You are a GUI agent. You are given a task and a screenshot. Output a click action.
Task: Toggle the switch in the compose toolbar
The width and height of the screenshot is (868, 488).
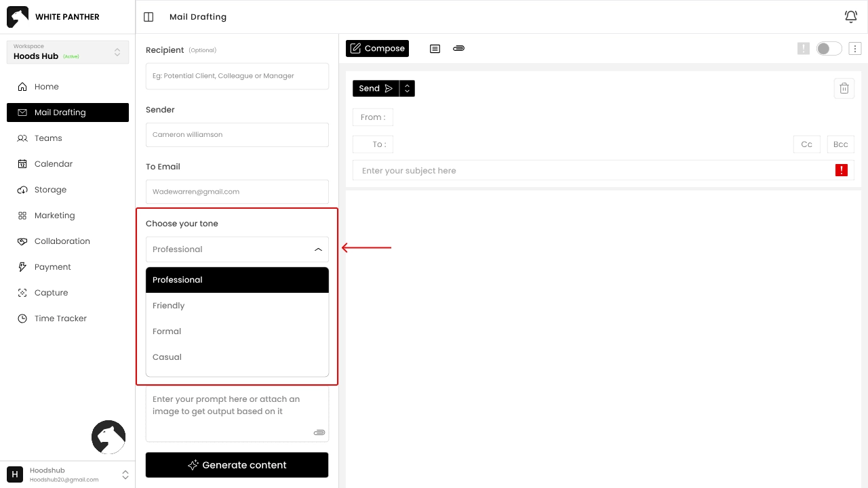[x=829, y=49]
